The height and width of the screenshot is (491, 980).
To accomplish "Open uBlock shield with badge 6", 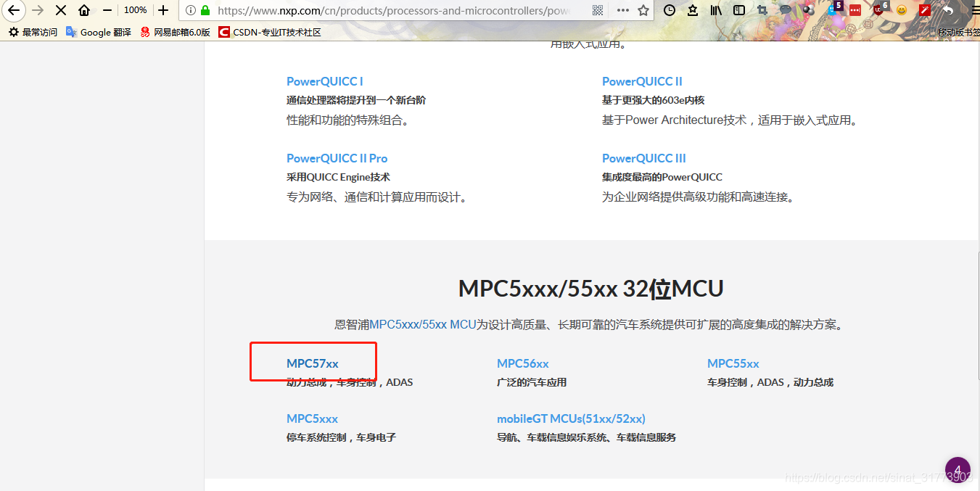I will [880, 9].
